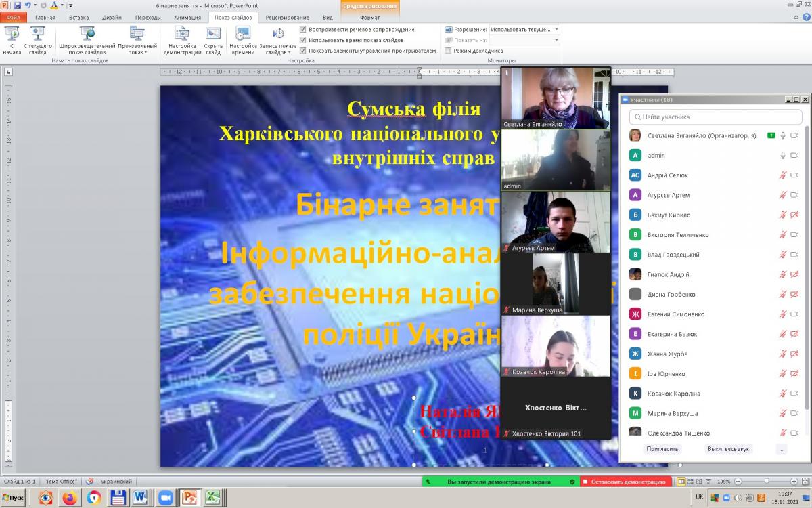The height and width of the screenshot is (508, 812).
Task: Click Save icon in quick access toolbar
Action: point(17,5)
